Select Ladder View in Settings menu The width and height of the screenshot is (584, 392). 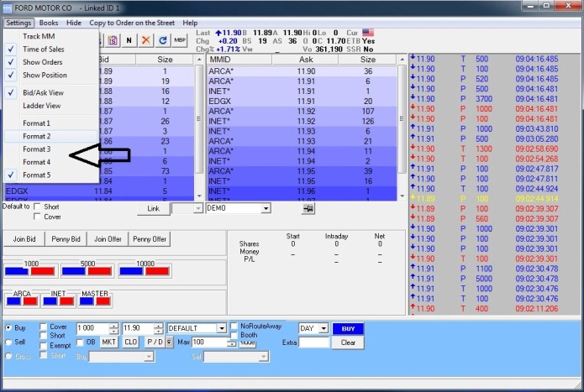pyautogui.click(x=51, y=106)
